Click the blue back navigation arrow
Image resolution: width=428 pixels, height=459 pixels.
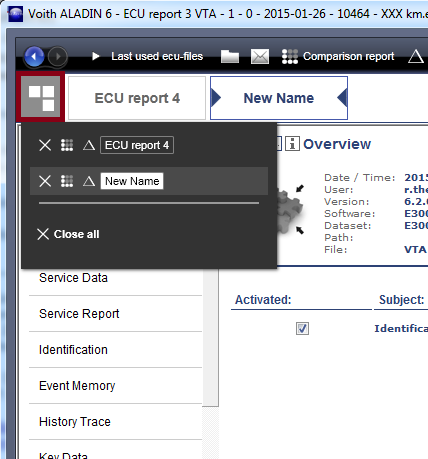[34, 56]
